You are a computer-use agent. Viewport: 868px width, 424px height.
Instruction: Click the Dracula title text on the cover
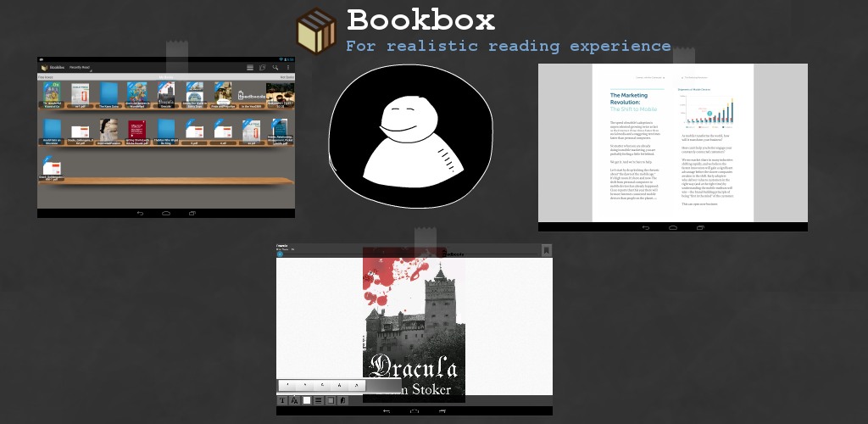[414, 365]
